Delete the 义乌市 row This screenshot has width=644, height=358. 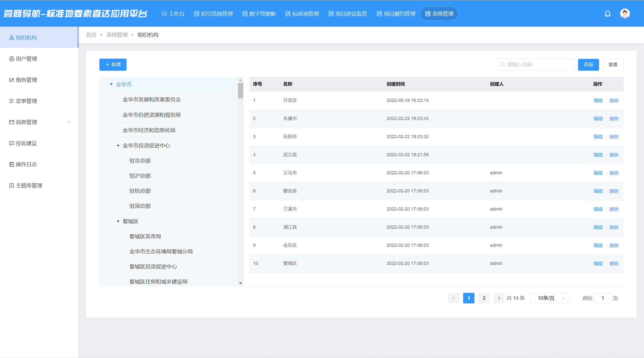coord(614,173)
